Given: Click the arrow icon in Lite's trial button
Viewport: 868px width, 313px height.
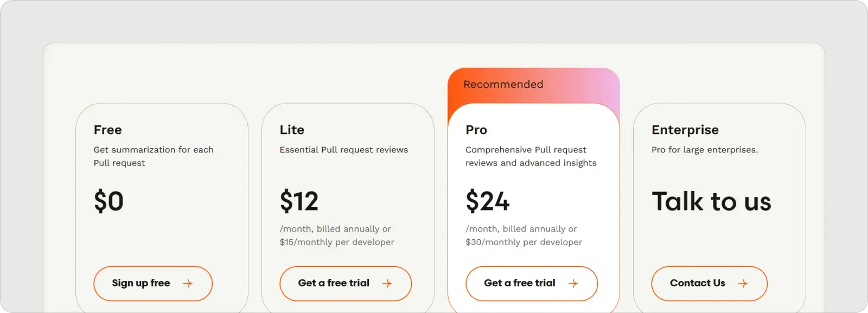Looking at the screenshot, I should tap(388, 283).
